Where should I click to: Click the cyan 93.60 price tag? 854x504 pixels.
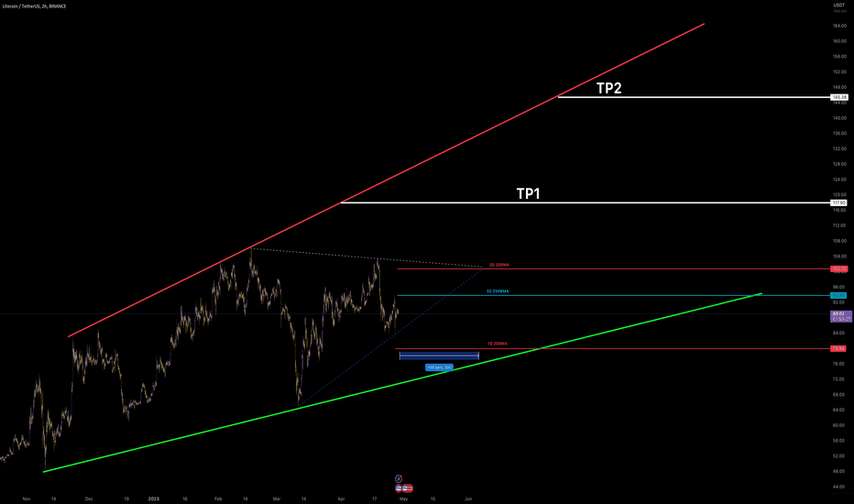838,295
